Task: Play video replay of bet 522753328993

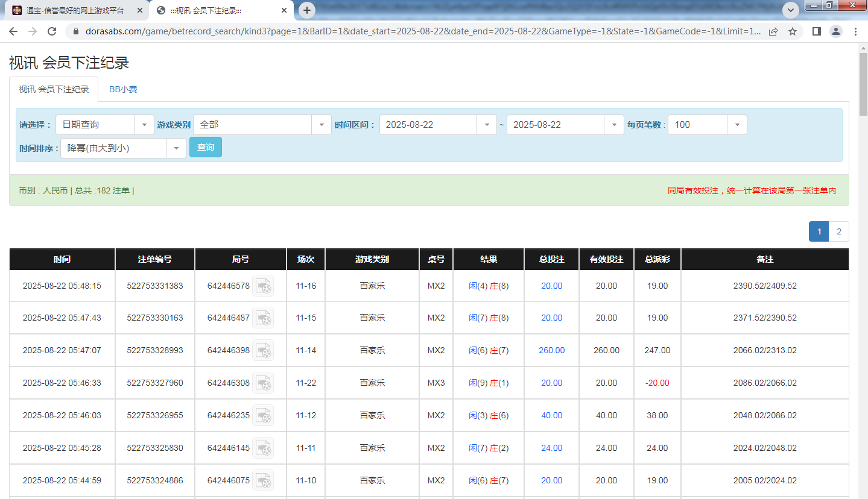Action: coord(264,350)
